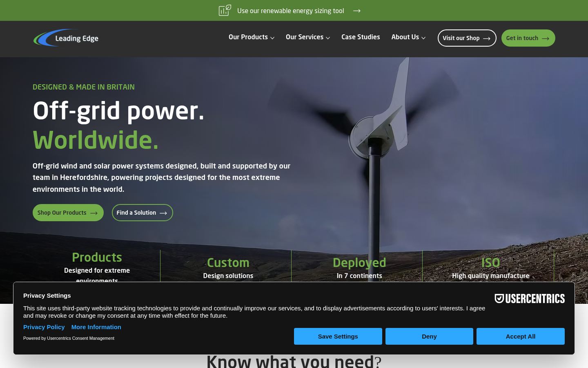Screen dimensions: 588x368
Task: Click the arrow in the Get in touch button
Action: click(x=546, y=38)
